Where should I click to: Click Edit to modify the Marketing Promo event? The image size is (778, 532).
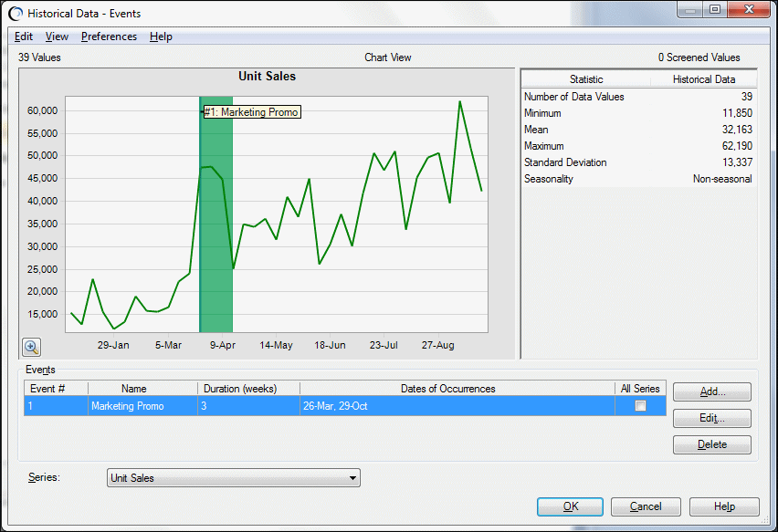711,418
